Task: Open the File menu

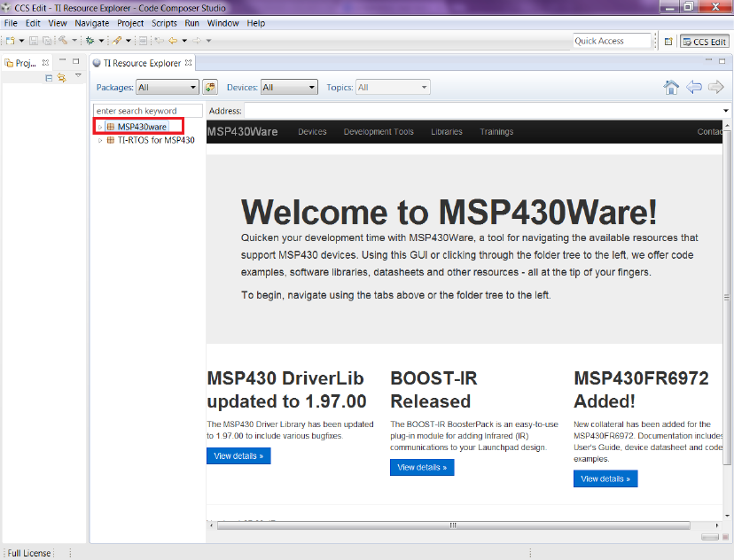Action: 11,23
